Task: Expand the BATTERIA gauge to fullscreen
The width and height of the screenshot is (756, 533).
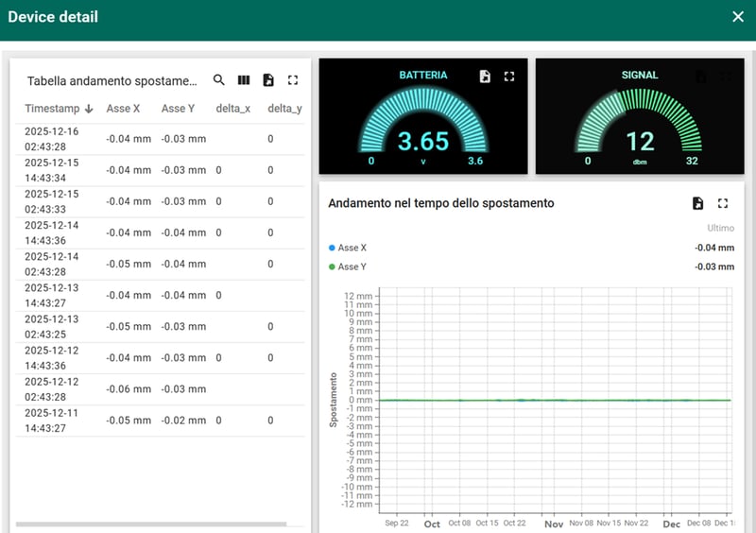Action: pos(509,77)
